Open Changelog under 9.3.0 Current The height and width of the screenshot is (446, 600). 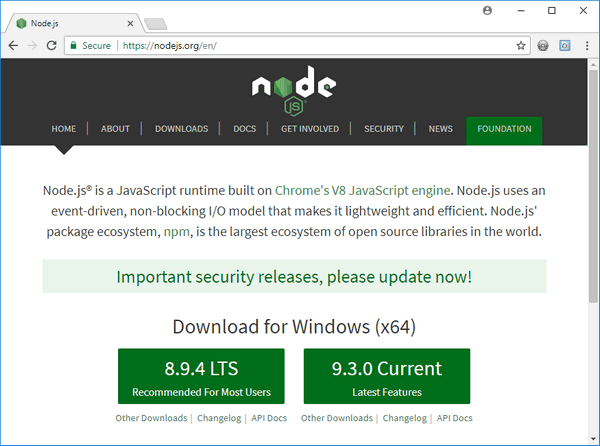point(404,418)
